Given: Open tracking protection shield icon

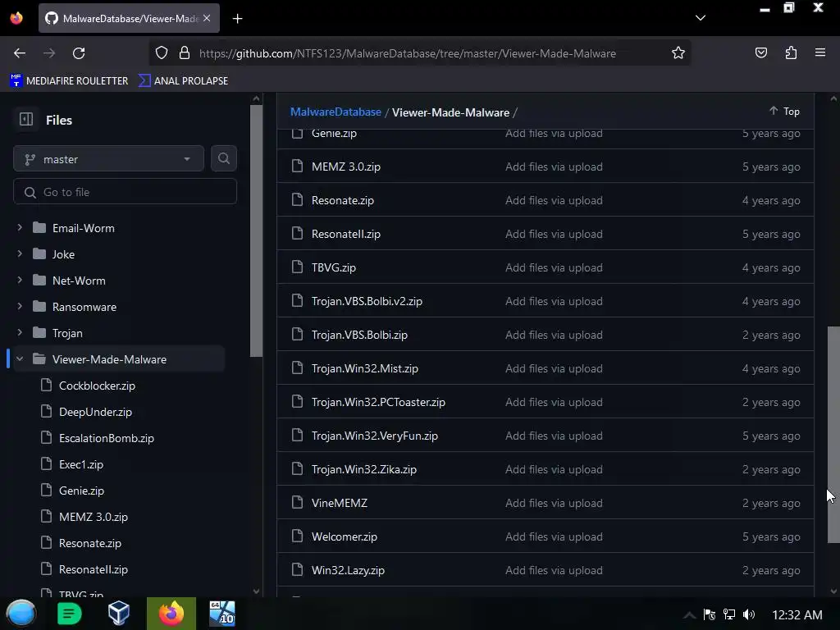Looking at the screenshot, I should (x=162, y=53).
